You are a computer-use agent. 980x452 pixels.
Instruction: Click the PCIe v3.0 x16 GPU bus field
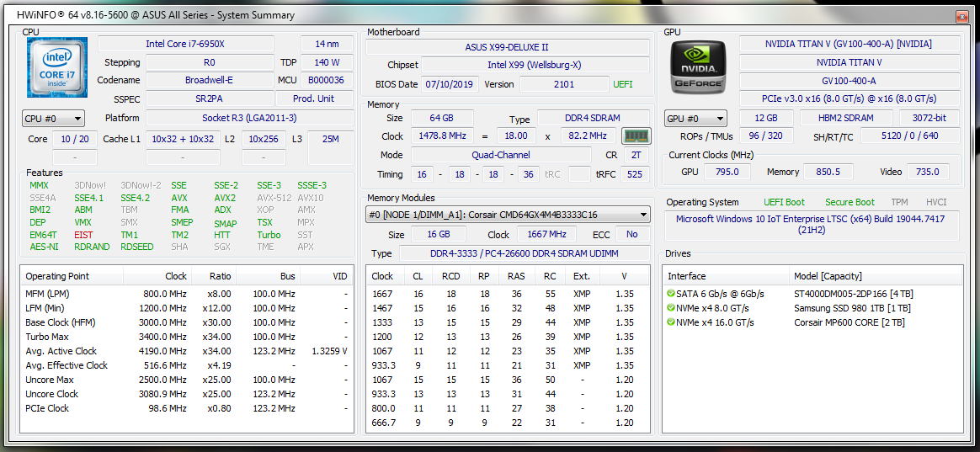pyautogui.click(x=850, y=98)
